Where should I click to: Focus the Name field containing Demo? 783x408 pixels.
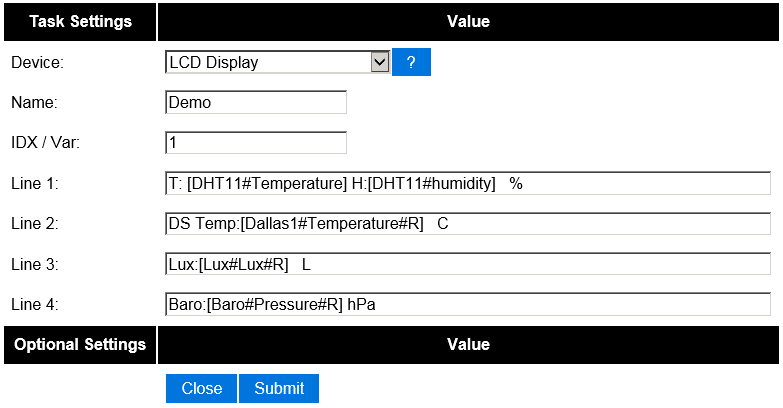[256, 102]
